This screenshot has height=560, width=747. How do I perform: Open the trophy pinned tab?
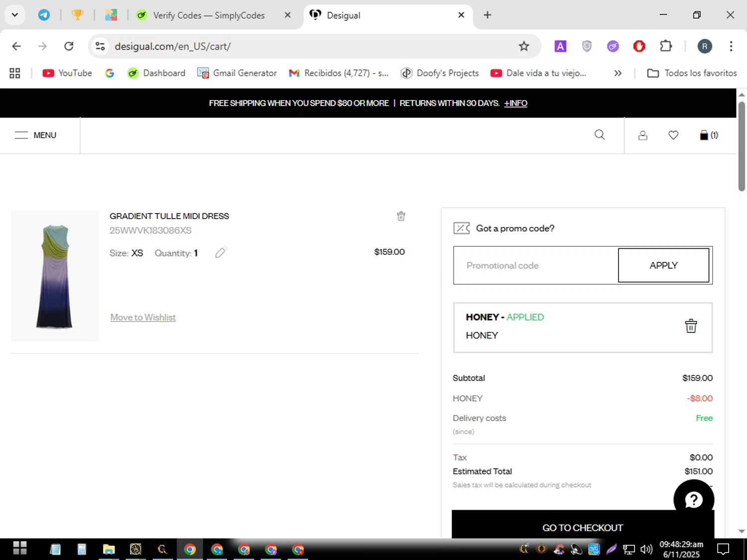[x=77, y=15]
